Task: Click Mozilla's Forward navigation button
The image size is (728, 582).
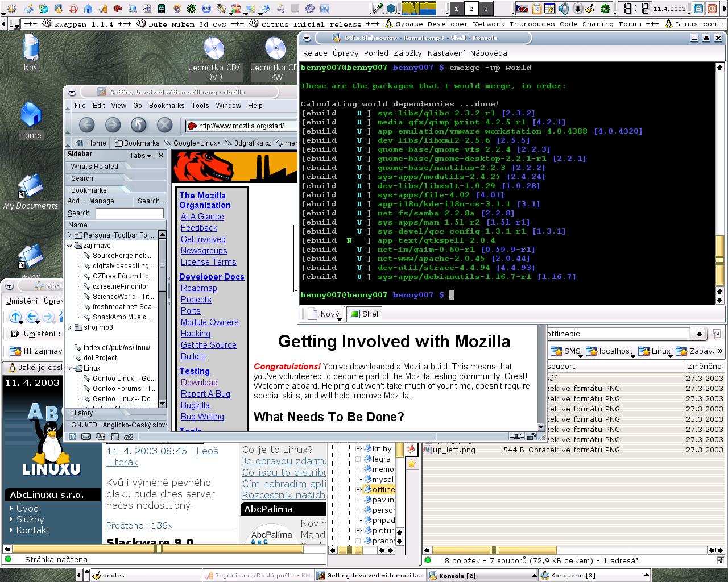Action: click(113, 125)
